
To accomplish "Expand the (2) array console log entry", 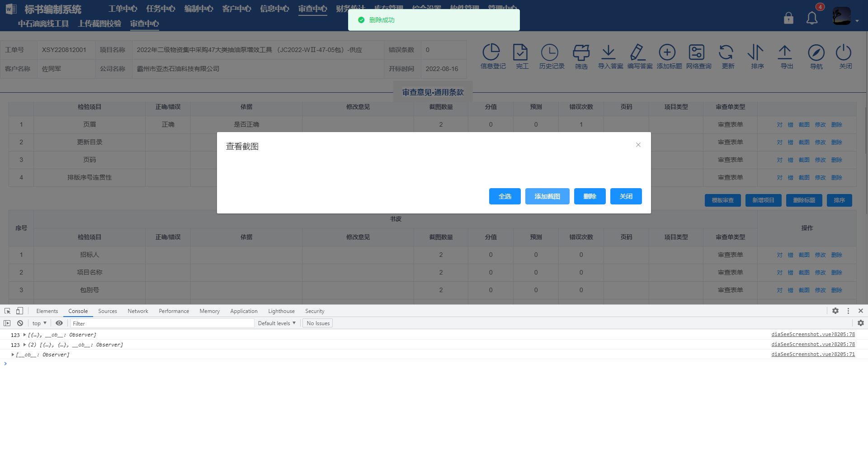I will point(24,345).
